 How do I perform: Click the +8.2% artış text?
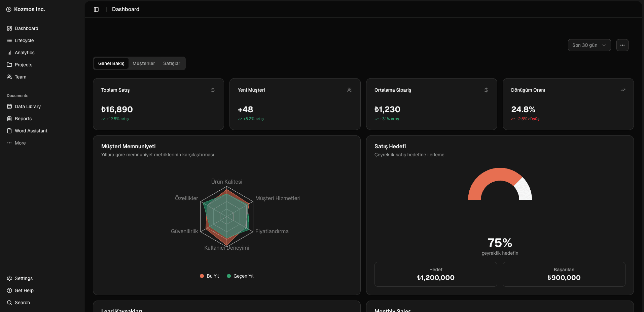tap(253, 119)
